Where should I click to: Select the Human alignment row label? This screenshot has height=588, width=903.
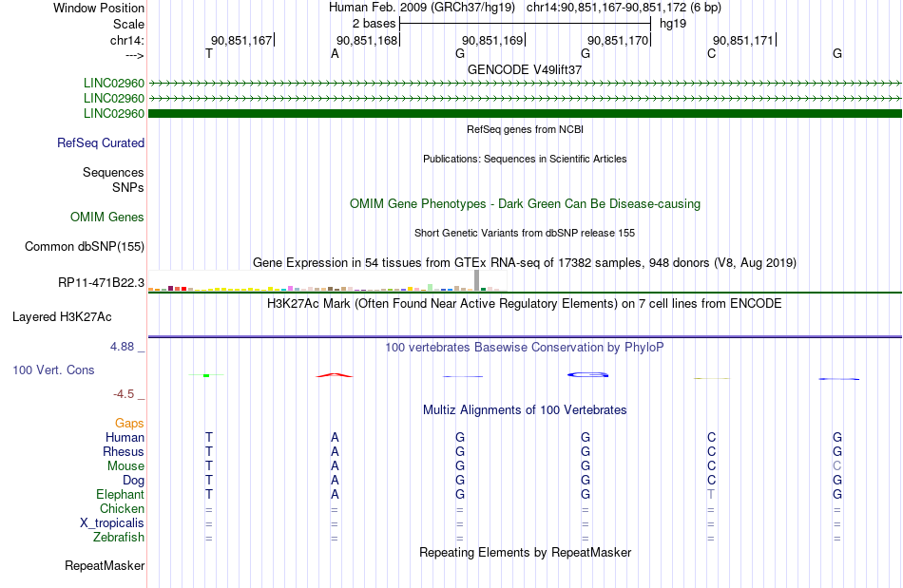(x=125, y=437)
